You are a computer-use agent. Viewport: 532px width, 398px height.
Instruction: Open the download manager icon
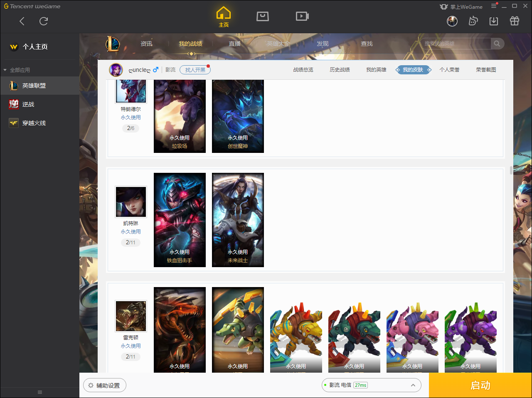point(494,21)
